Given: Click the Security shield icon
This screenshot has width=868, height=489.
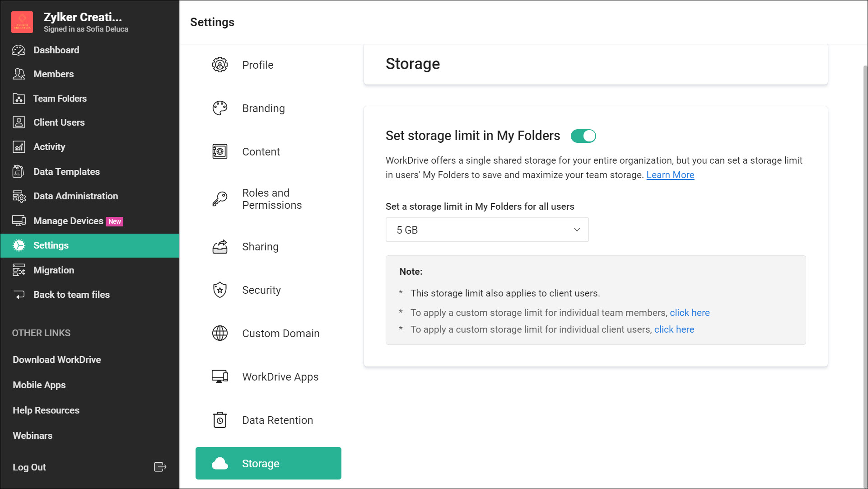Looking at the screenshot, I should tap(219, 290).
